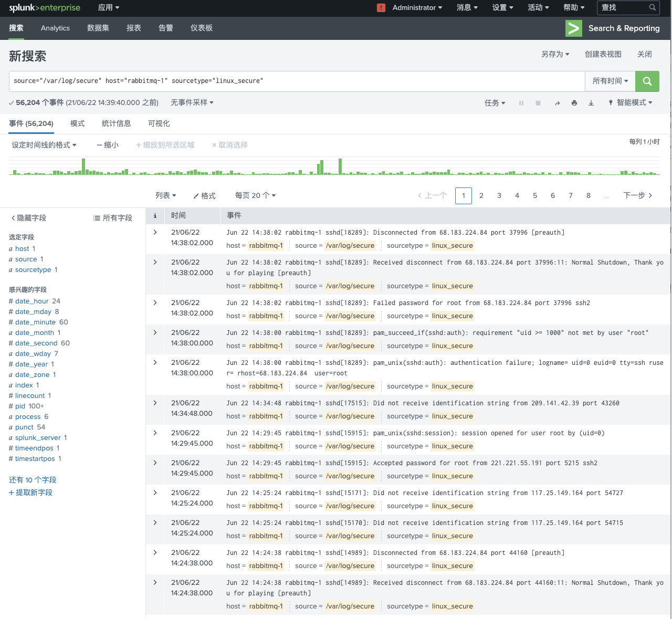Print the search results

click(x=574, y=103)
